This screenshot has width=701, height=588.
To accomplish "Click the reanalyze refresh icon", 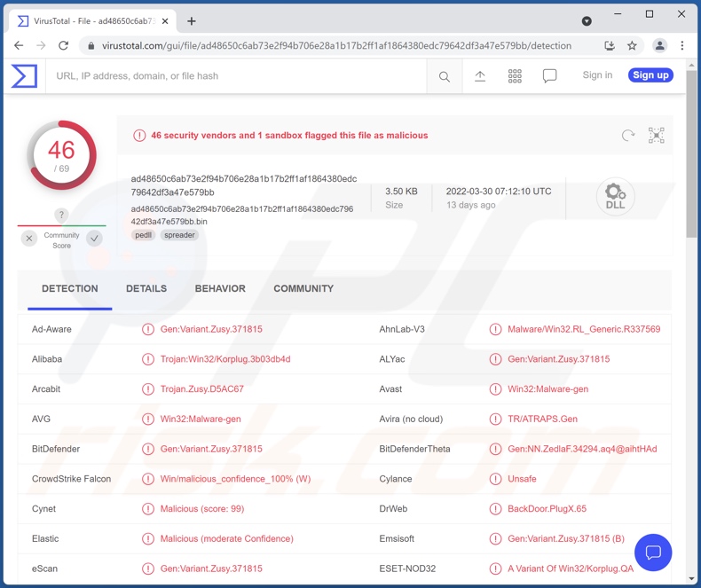I will pos(628,136).
